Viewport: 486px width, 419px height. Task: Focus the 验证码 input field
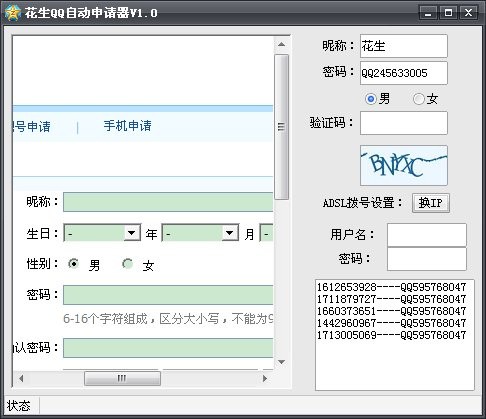pyautogui.click(x=404, y=123)
